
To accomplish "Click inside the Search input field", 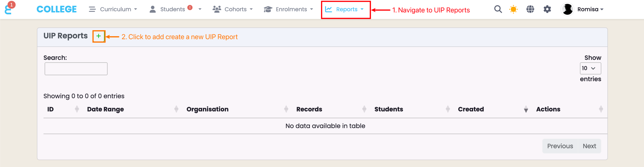I will tap(76, 69).
